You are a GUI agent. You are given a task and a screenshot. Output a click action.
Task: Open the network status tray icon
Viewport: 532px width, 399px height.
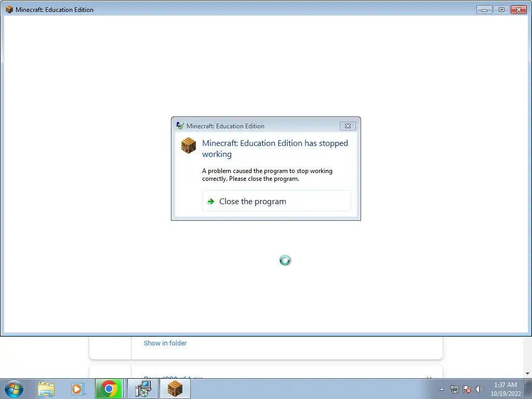[454, 389]
